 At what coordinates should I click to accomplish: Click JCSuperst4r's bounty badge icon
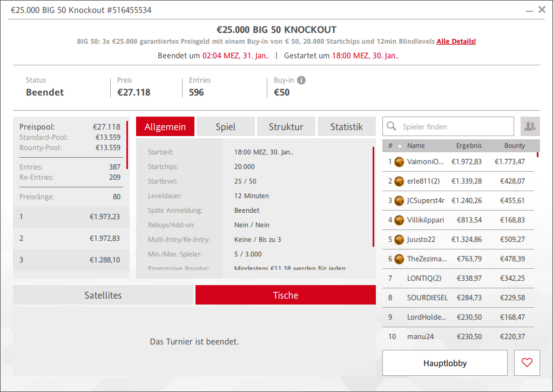click(399, 200)
